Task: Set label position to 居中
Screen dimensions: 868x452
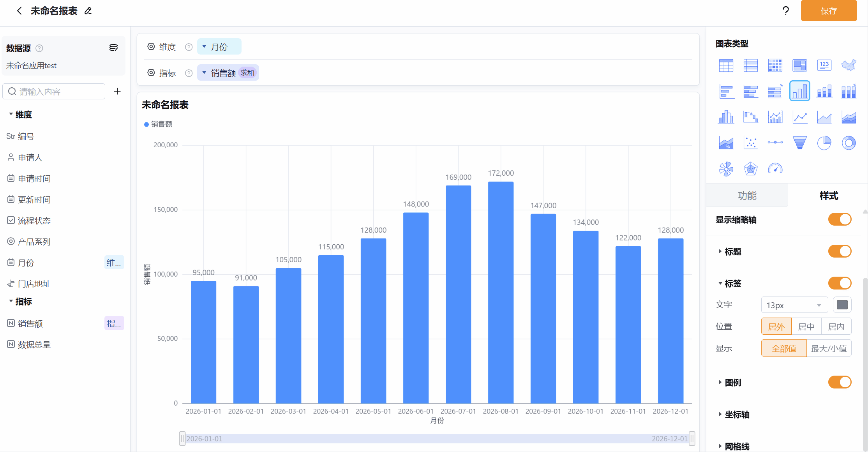Action: coord(806,327)
